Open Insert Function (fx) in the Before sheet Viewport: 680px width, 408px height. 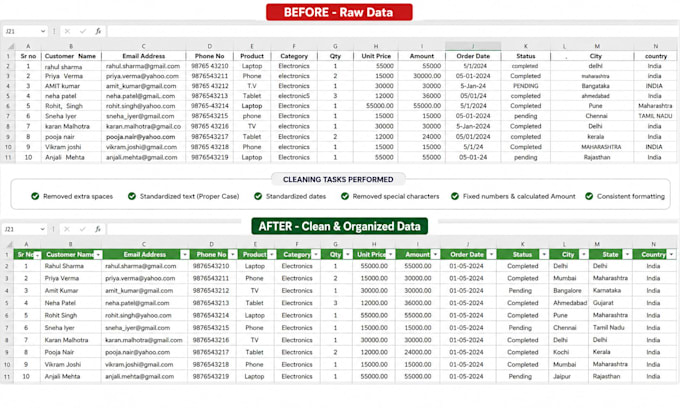click(x=98, y=31)
